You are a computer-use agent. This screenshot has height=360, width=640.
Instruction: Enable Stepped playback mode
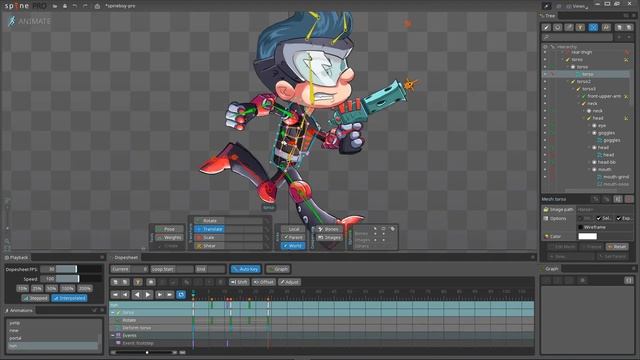(x=36, y=298)
